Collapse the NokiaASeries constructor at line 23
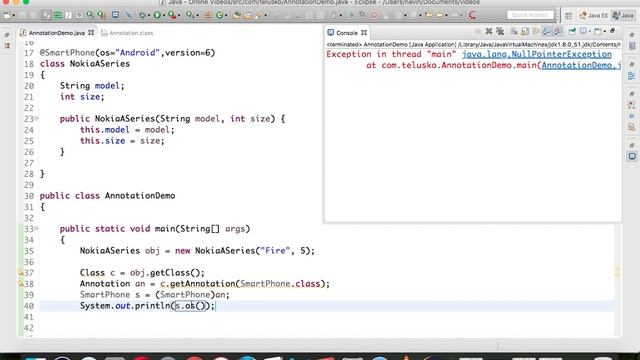 point(36,118)
